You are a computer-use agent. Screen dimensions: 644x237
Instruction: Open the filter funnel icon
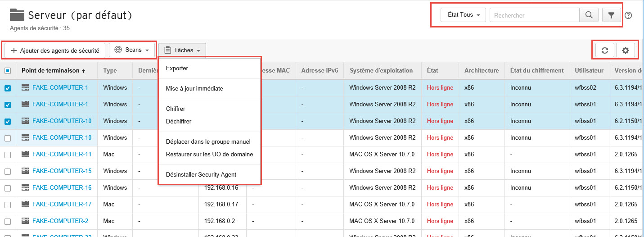click(x=611, y=15)
